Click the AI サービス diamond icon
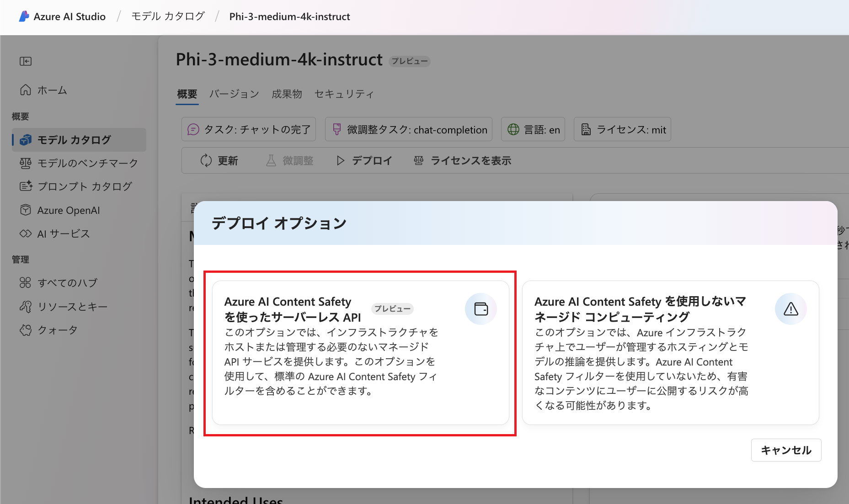The image size is (849, 504). [x=26, y=233]
